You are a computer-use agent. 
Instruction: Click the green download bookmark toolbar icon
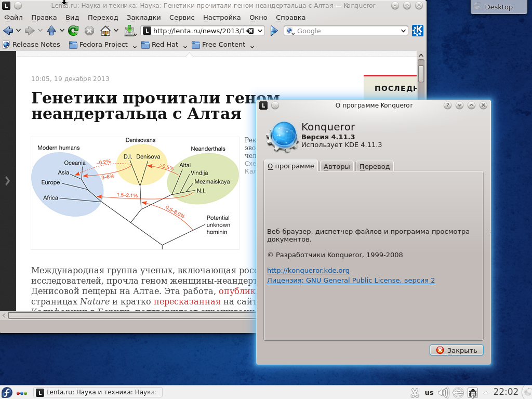pos(129,31)
